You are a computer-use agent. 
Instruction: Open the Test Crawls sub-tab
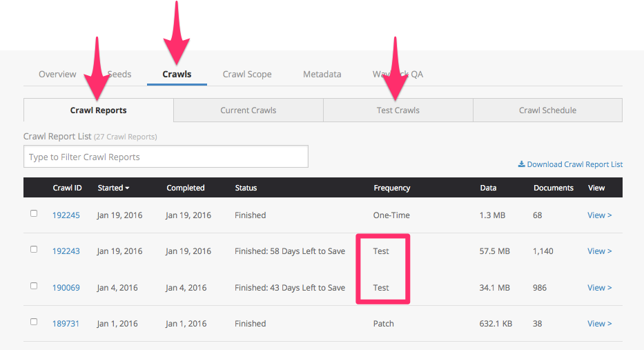(398, 110)
